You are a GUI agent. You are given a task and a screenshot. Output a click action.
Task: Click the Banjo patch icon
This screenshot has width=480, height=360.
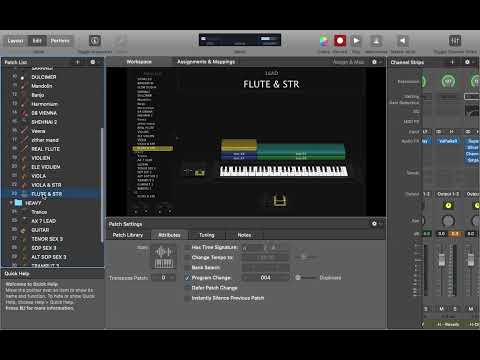23,95
